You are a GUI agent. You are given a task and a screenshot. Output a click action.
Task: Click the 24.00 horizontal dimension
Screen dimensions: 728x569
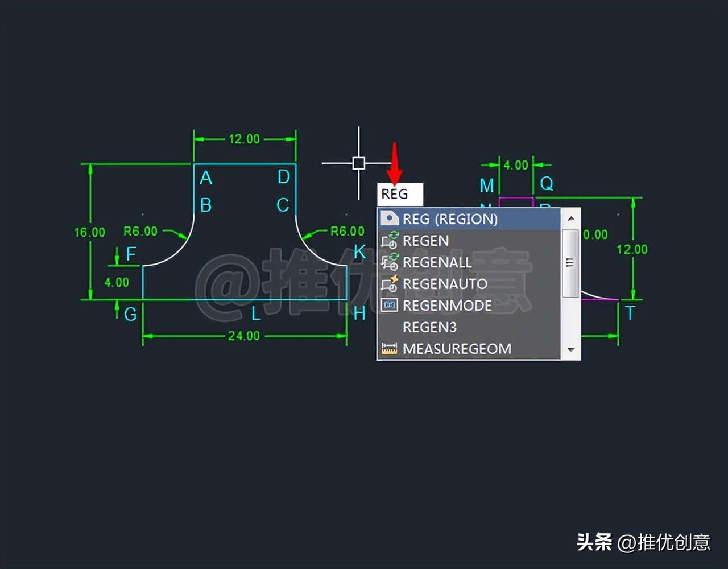tap(242, 335)
